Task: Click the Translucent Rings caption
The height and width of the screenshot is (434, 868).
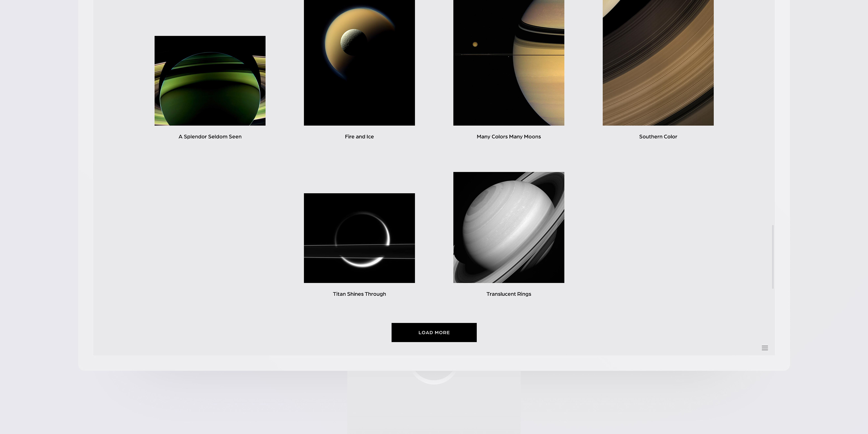Action: pyautogui.click(x=508, y=294)
